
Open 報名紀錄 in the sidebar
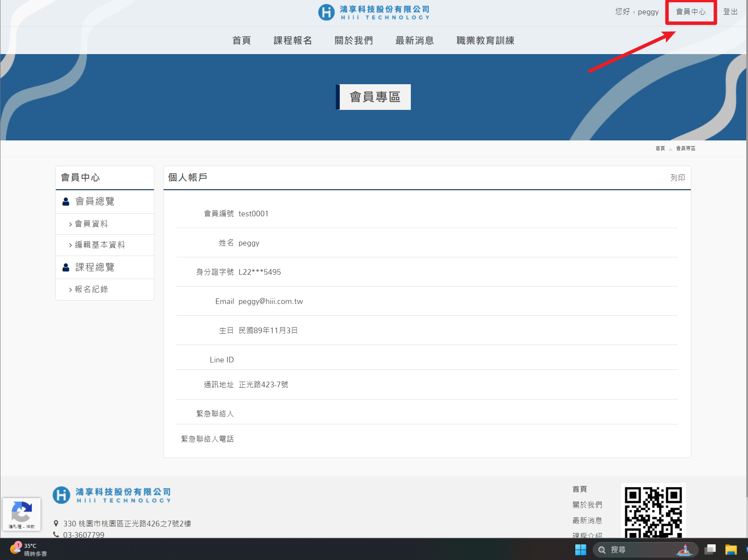click(91, 289)
